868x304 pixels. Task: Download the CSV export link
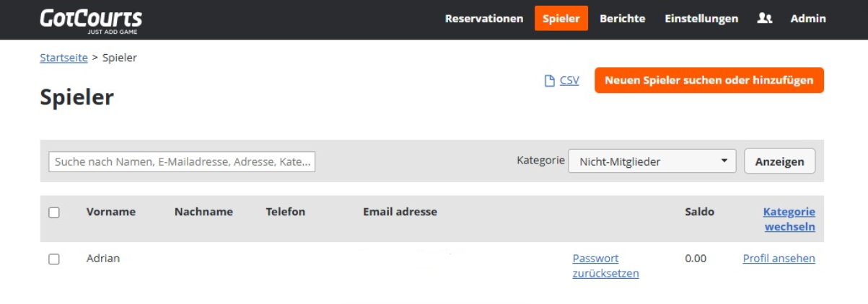[569, 81]
